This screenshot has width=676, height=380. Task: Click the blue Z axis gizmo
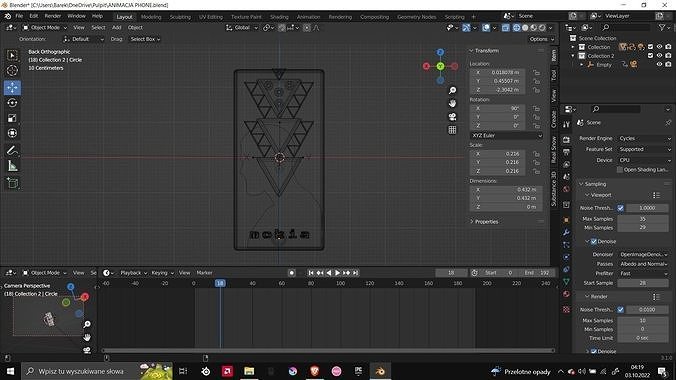click(440, 52)
